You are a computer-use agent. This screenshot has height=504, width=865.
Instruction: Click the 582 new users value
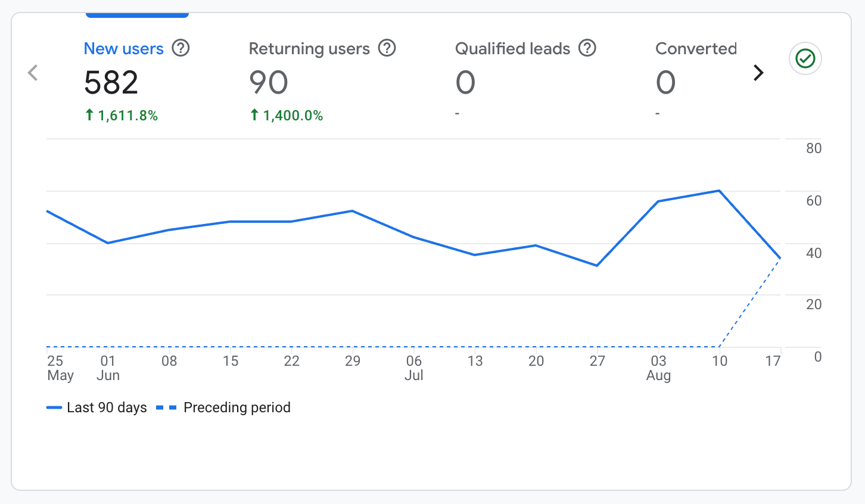click(111, 82)
